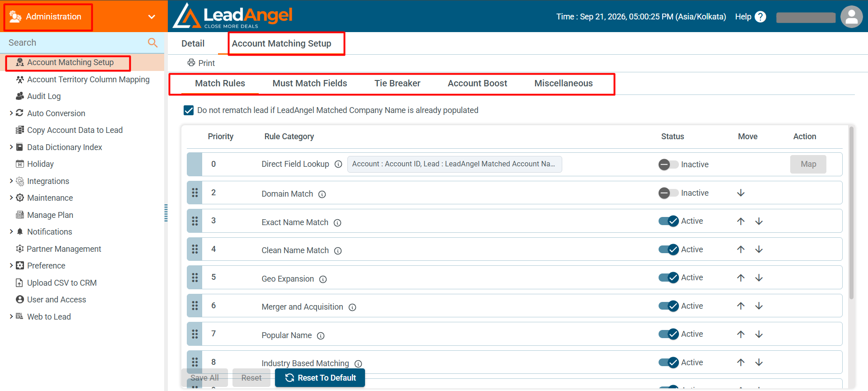Expand the Preference sidebar section
Viewport: 868px width, 391px height.
point(11,265)
